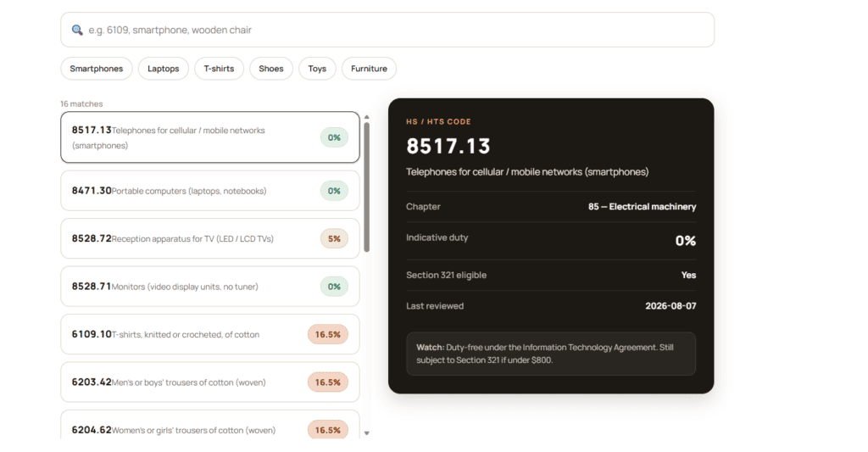868x452 pixels.
Task: Click the 16.5% badge on 6109.10 row
Action: pyautogui.click(x=328, y=335)
